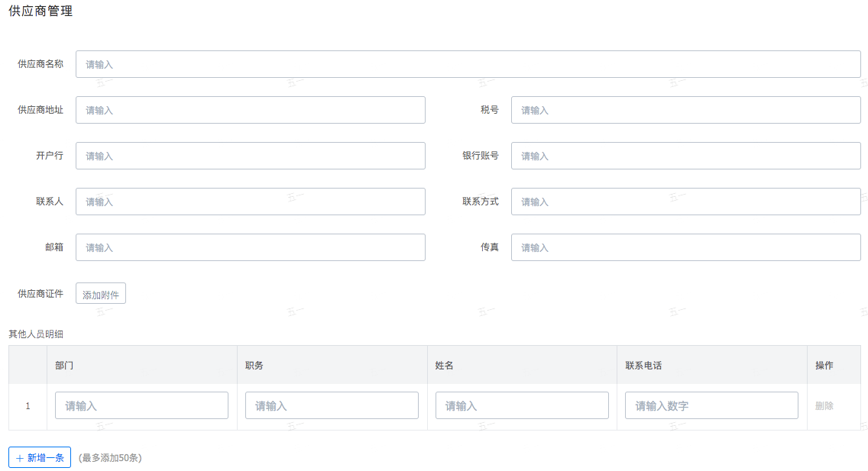This screenshot has height=471, width=868.
Task: Click the 银行账号 input field
Action: click(685, 156)
